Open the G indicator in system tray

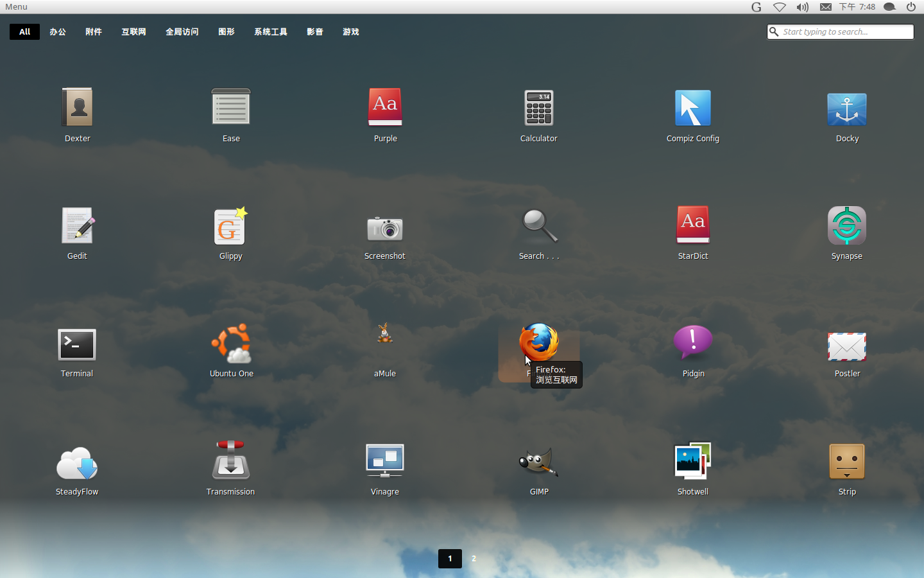pos(757,6)
